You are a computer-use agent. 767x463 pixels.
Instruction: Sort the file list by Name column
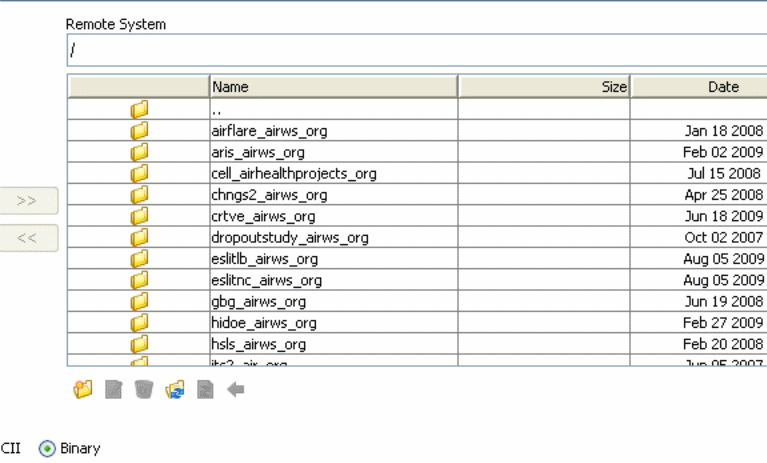[x=333, y=87]
